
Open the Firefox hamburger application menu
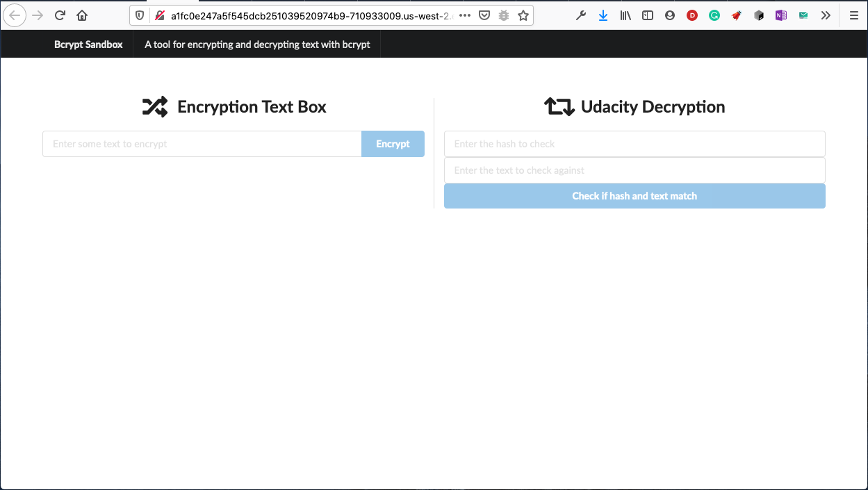(x=853, y=15)
